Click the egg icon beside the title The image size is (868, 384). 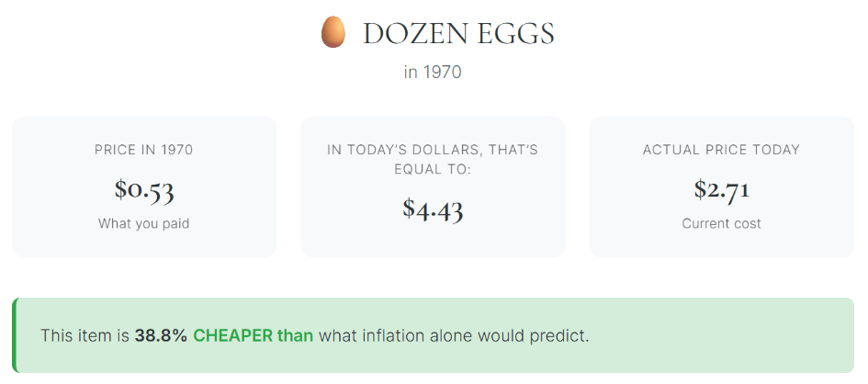[333, 32]
